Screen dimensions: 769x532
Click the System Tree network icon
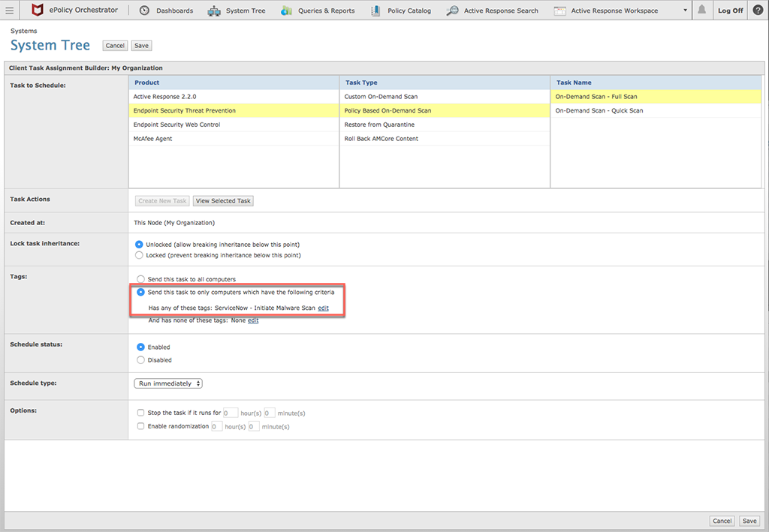(214, 11)
